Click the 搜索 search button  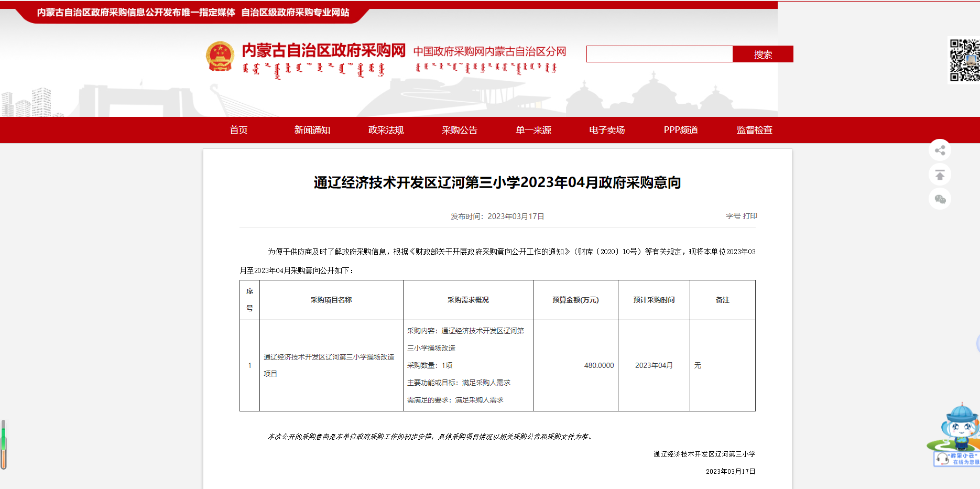point(763,54)
